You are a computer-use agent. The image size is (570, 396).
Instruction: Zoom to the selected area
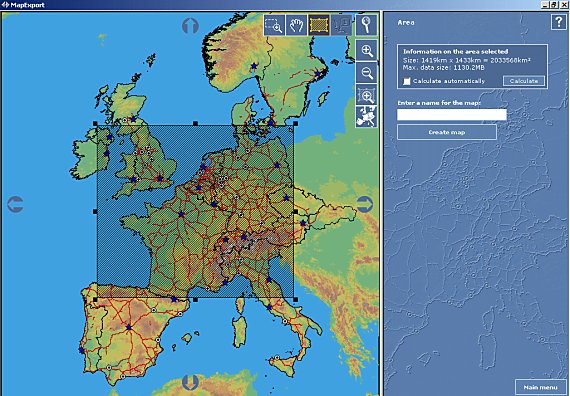click(366, 95)
